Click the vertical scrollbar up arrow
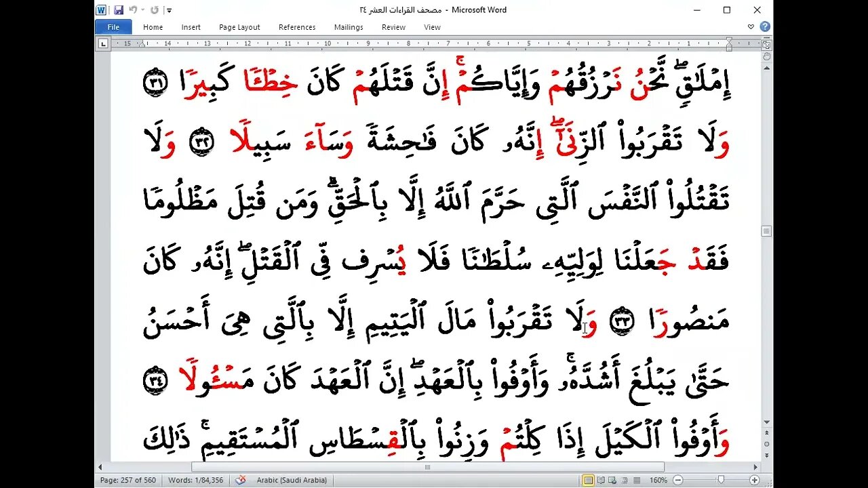 (x=766, y=67)
